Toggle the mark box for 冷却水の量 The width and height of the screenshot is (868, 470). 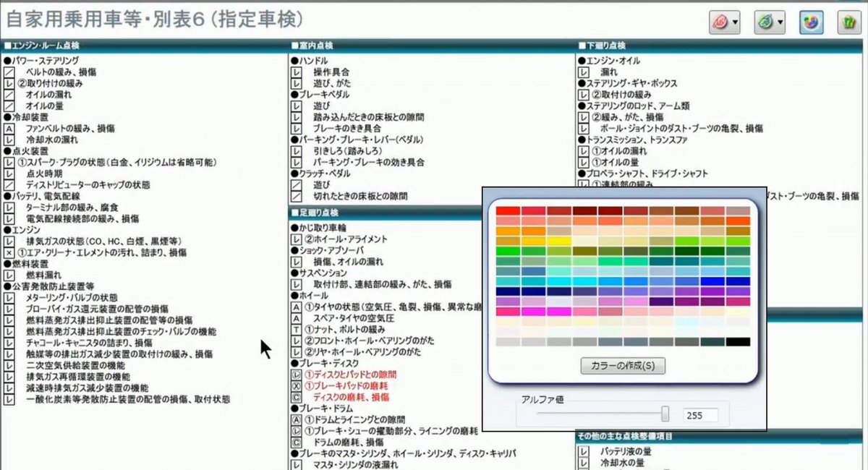pos(583,463)
